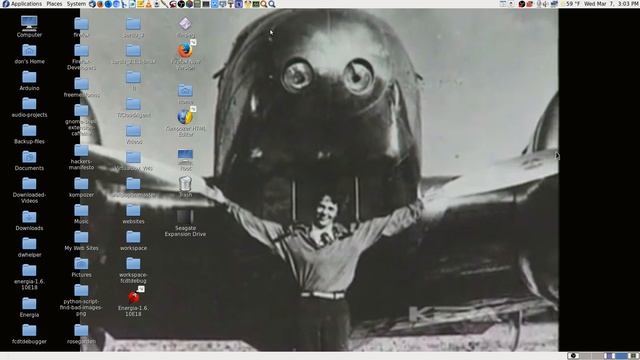The image size is (640, 360).
Task: Open the clock showing Wed Mar 7, 3:03 PM
Action: 611,4
